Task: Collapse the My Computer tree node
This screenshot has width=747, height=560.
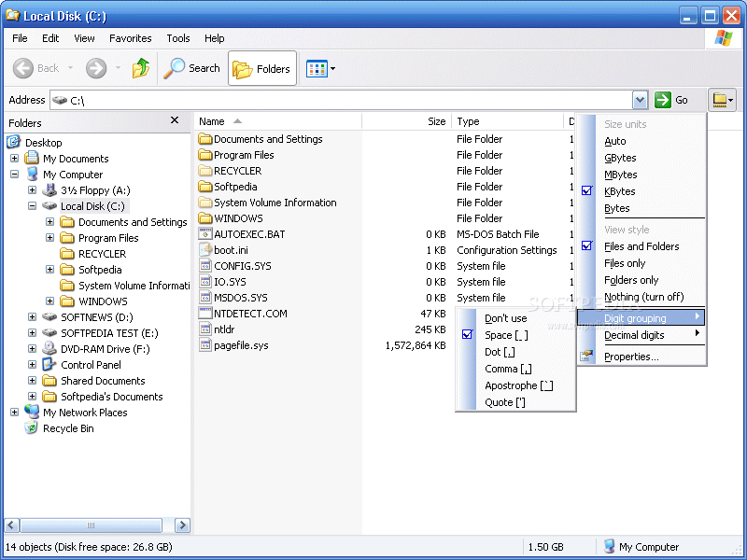Action: tap(14, 174)
